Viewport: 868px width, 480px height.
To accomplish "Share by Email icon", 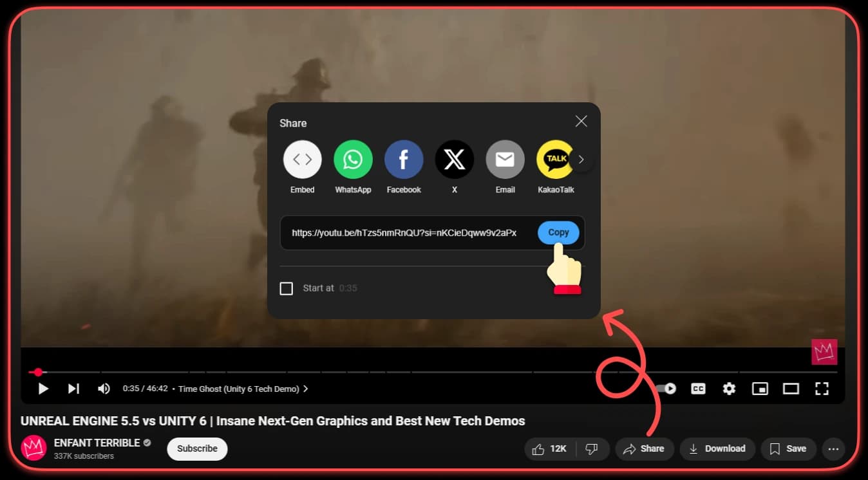I will point(505,160).
